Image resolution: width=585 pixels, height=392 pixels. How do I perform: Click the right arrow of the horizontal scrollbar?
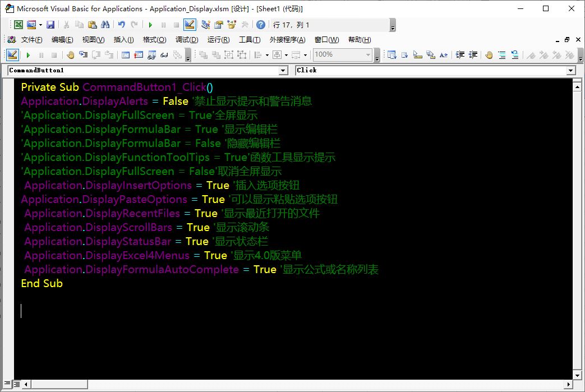point(568,384)
